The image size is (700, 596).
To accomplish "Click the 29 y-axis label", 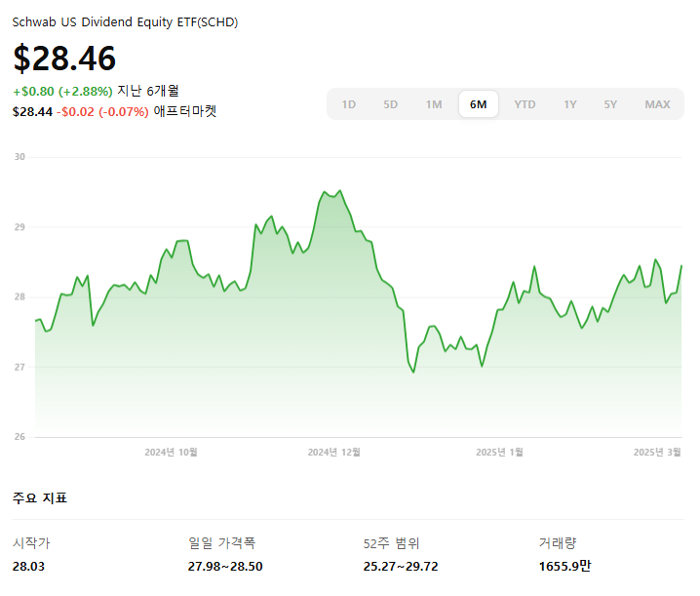I will pyautogui.click(x=19, y=227).
